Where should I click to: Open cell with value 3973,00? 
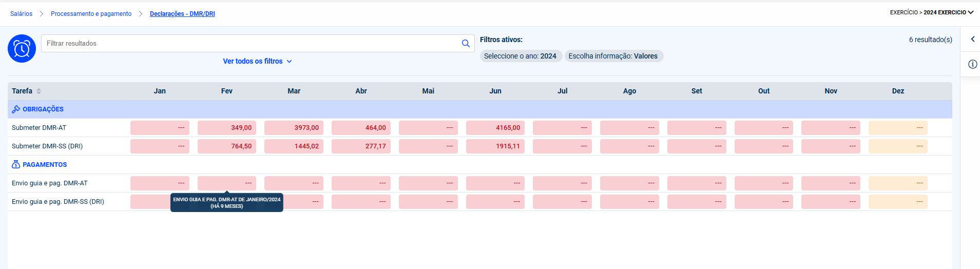(294, 128)
